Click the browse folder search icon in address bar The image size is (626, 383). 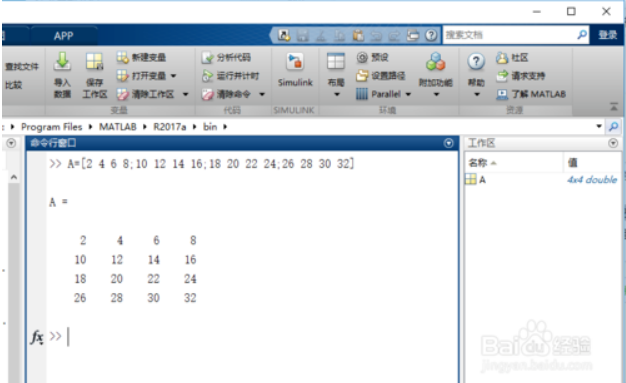click(x=614, y=127)
